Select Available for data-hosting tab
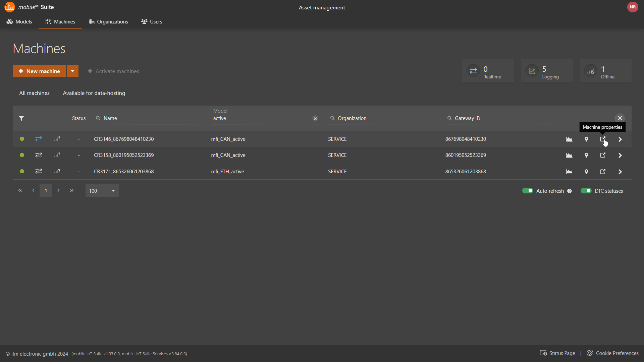The image size is (644, 362). [x=94, y=93]
